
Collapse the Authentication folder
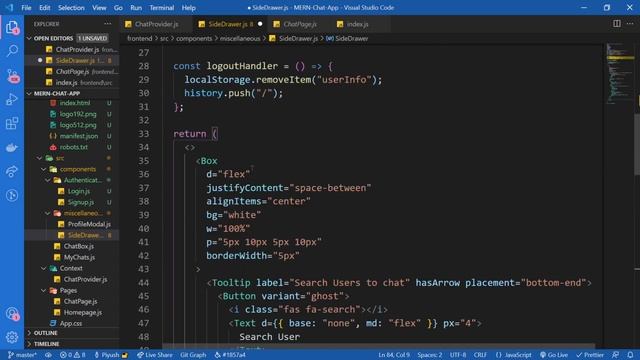[47, 180]
